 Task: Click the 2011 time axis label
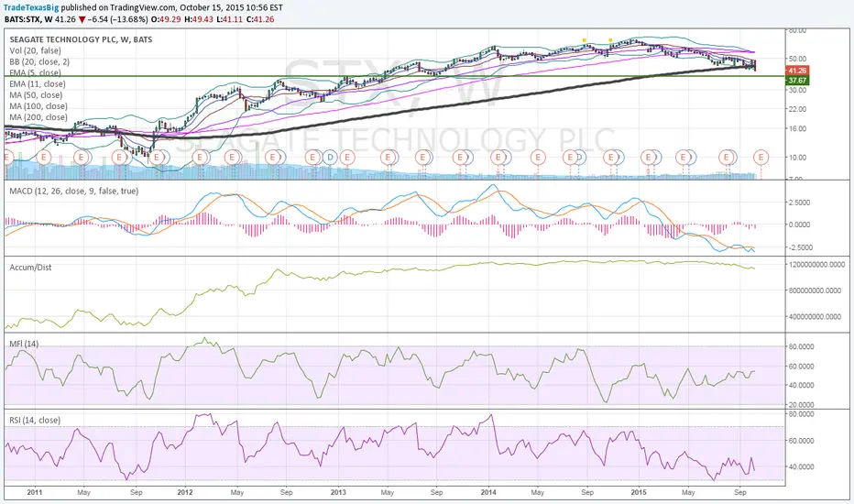point(34,492)
